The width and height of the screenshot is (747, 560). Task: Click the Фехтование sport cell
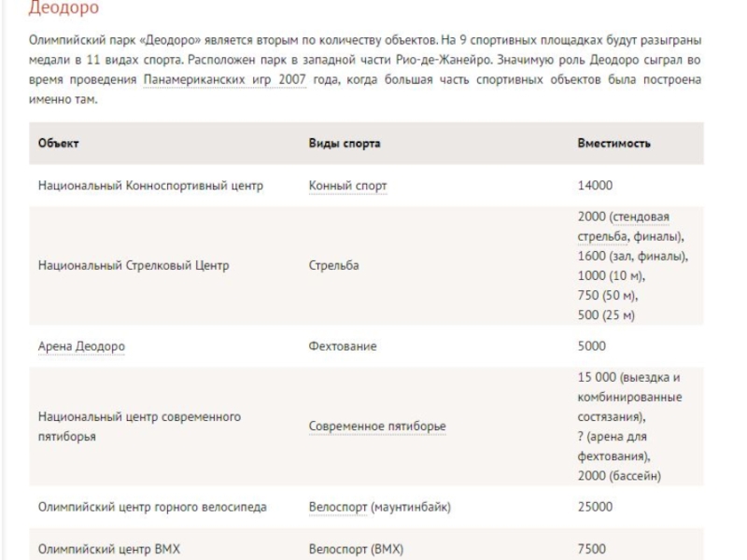point(343,346)
